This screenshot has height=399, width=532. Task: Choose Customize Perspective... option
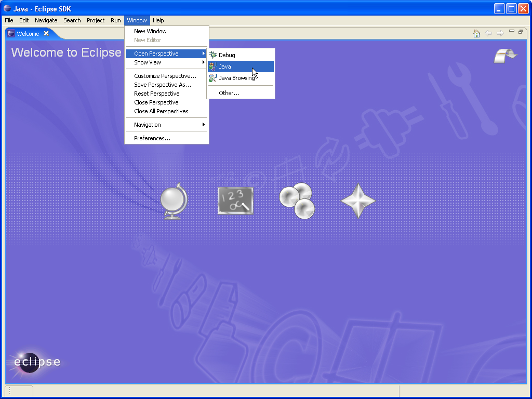[165, 76]
